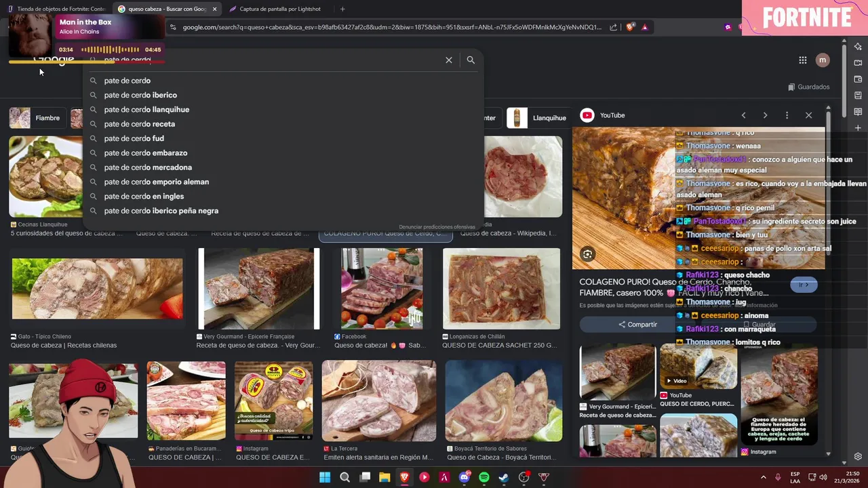The image size is (868, 488).
Task: Open Guardados saved items
Action: click(809, 87)
